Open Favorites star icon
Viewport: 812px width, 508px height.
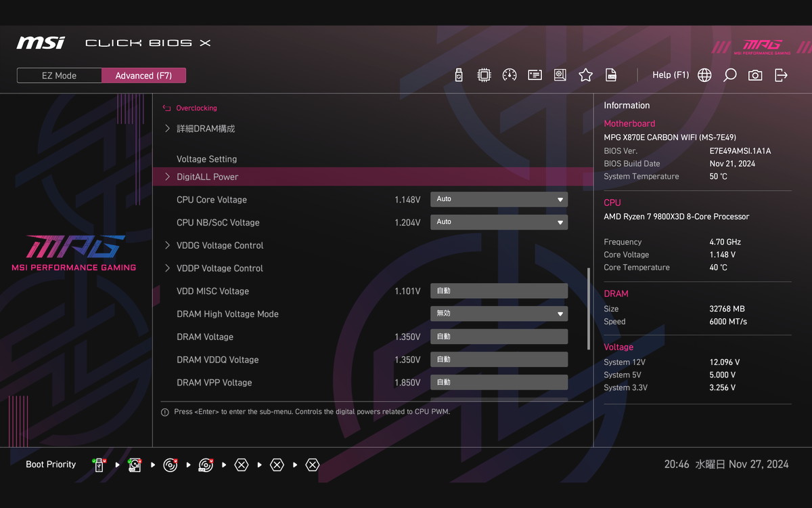click(586, 75)
